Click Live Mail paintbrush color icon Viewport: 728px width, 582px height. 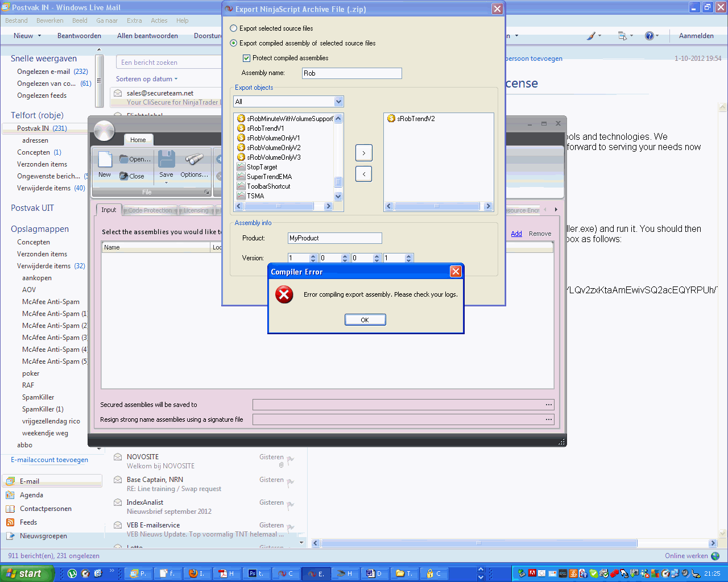(591, 36)
